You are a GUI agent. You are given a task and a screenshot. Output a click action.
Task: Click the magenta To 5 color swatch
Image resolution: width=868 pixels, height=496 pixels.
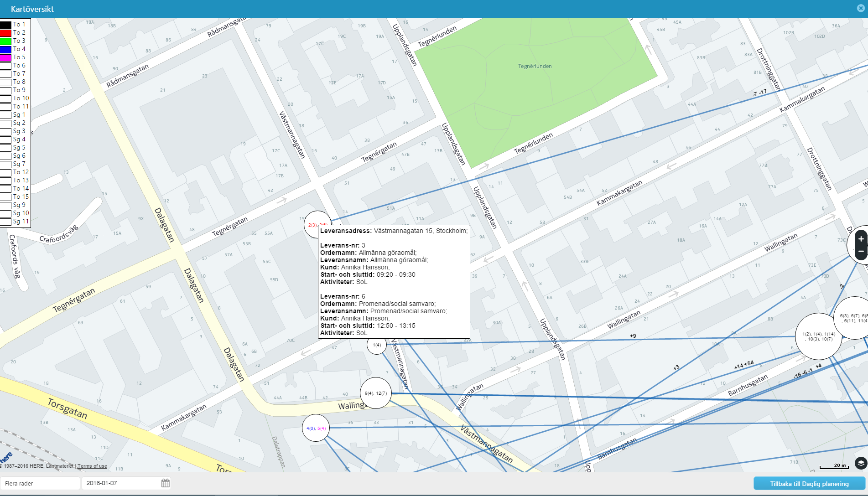tap(5, 57)
